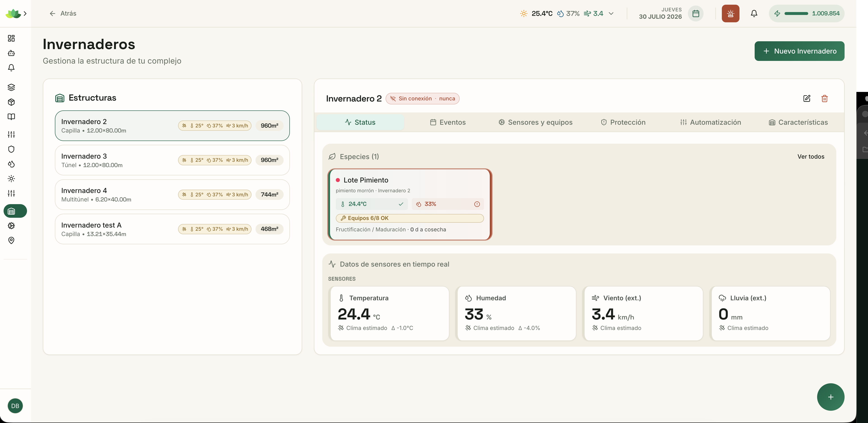Open the Automatización tab
The image size is (868, 423).
pos(710,122)
